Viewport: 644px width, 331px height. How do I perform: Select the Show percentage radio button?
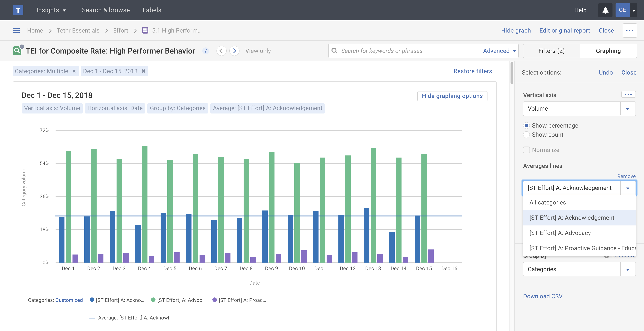tap(526, 126)
